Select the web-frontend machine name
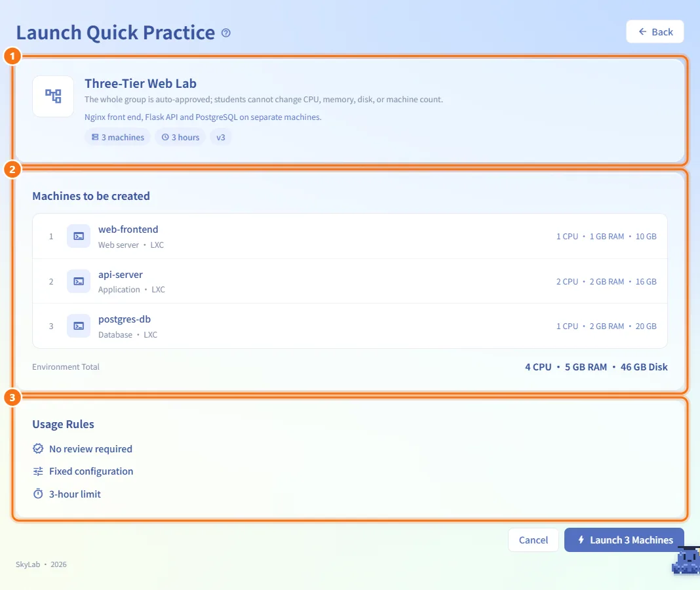Image resolution: width=700 pixels, height=590 pixels. tap(128, 229)
